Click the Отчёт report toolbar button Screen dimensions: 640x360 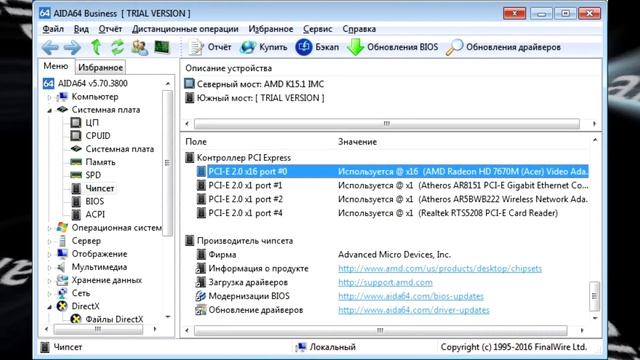coord(210,47)
